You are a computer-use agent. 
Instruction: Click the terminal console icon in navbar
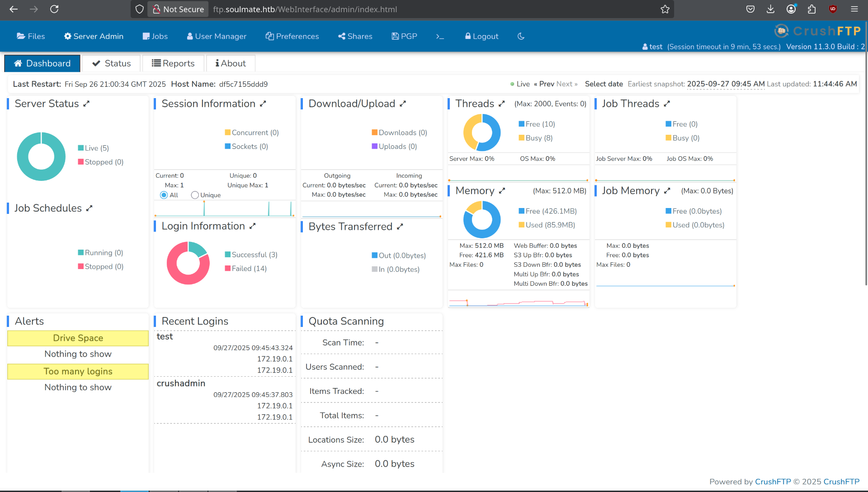click(440, 37)
